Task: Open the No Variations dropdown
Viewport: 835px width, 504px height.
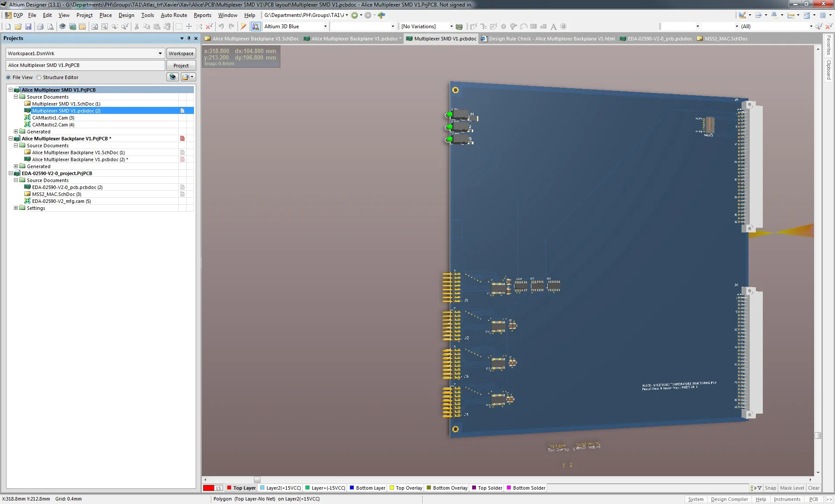Action: [x=451, y=27]
